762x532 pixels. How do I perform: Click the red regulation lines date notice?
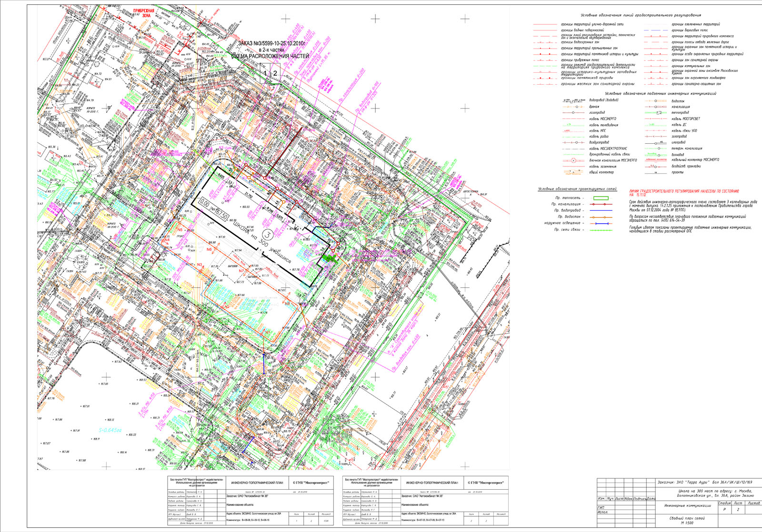[684, 193]
